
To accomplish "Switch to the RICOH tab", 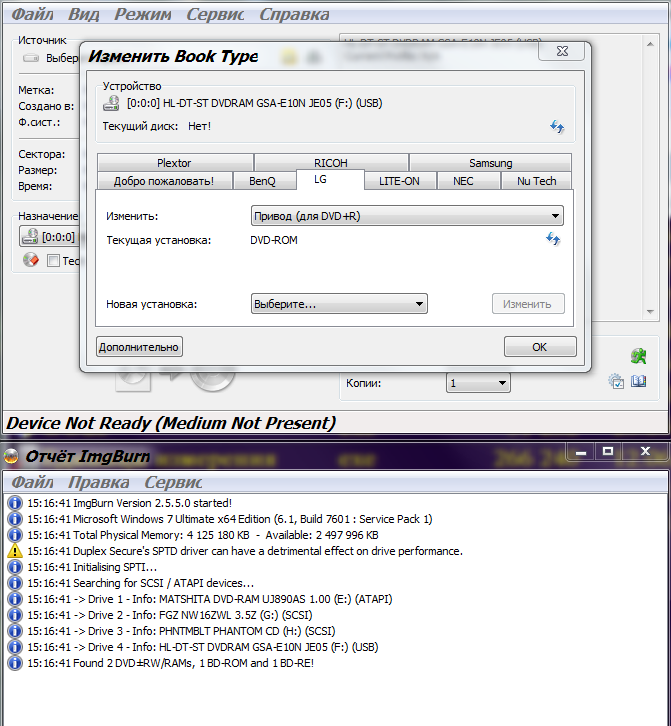I will (331, 163).
